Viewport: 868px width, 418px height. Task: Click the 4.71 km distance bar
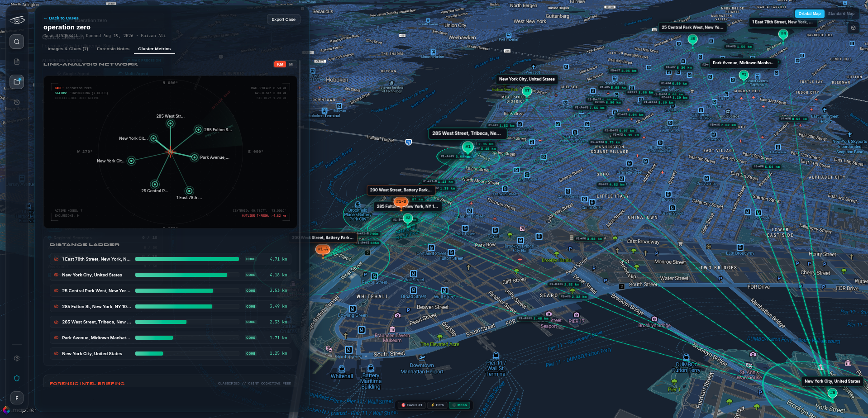[187, 259]
